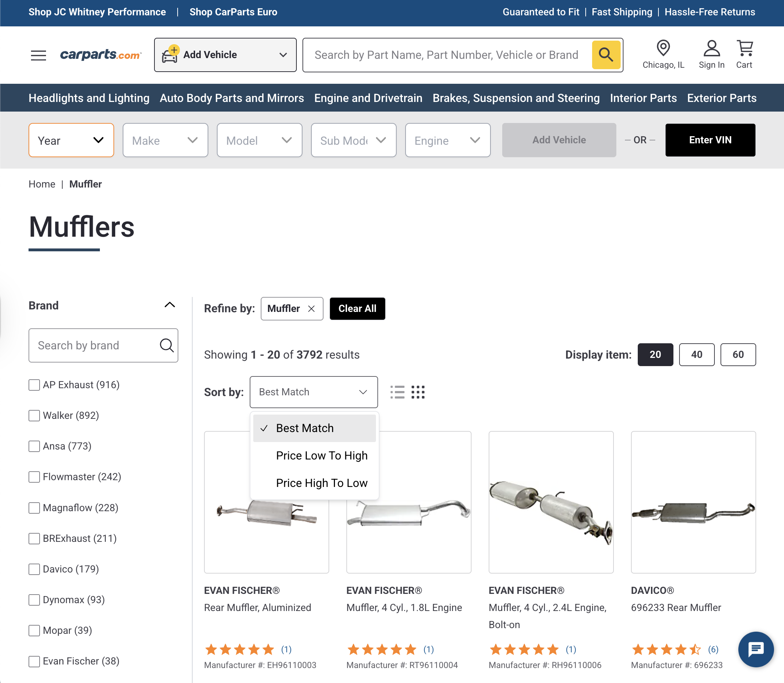The image size is (784, 683).
Task: Click the yellow search magnifier button
Action: point(606,55)
